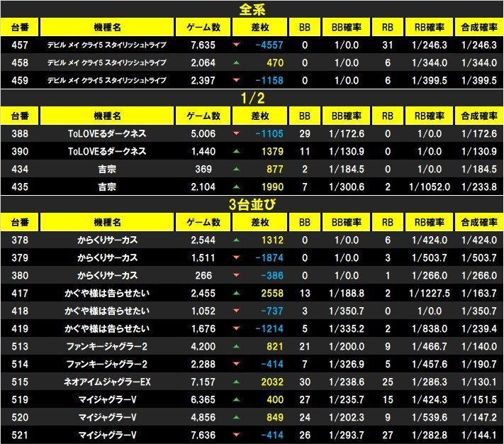The image size is (504, 444).
Task: Select game count 7,636
Action: pos(203,435)
